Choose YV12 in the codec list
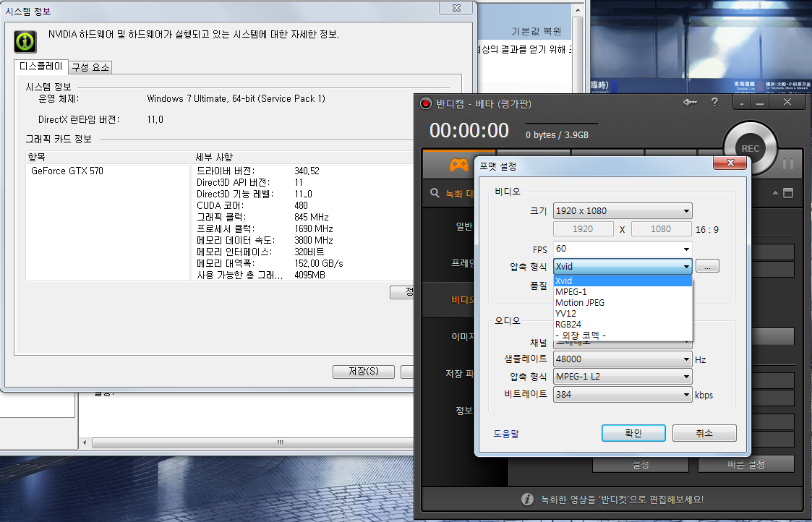812x522 pixels. [623, 313]
